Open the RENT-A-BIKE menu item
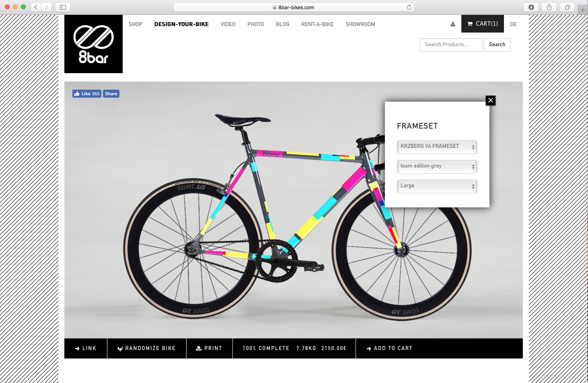Viewport: 588px width, 383px height. click(x=318, y=24)
